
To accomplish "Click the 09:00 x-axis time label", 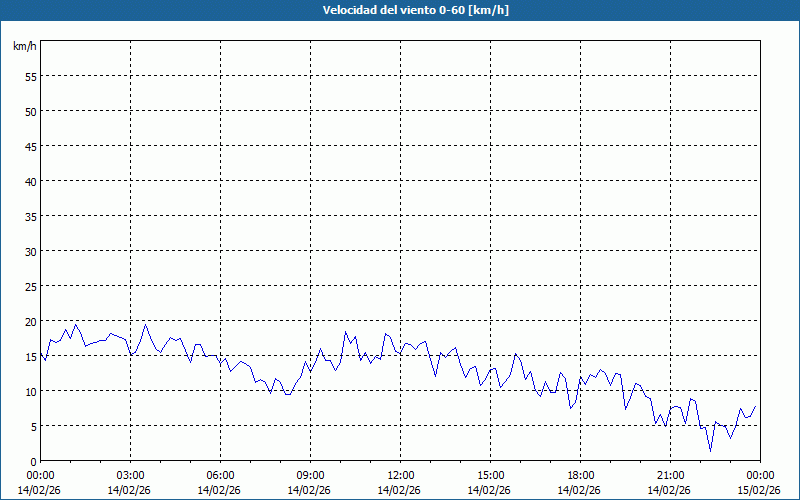I will [x=310, y=475].
